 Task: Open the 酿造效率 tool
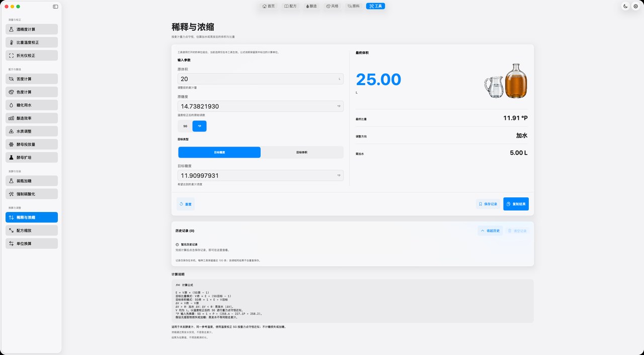pos(32,118)
